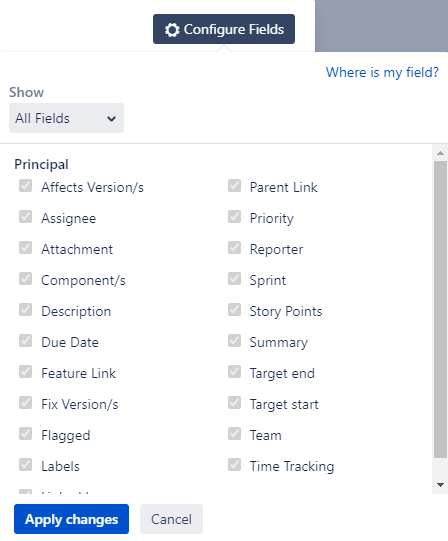
Task: Click the field list scrollbar thumb
Action: (440, 309)
